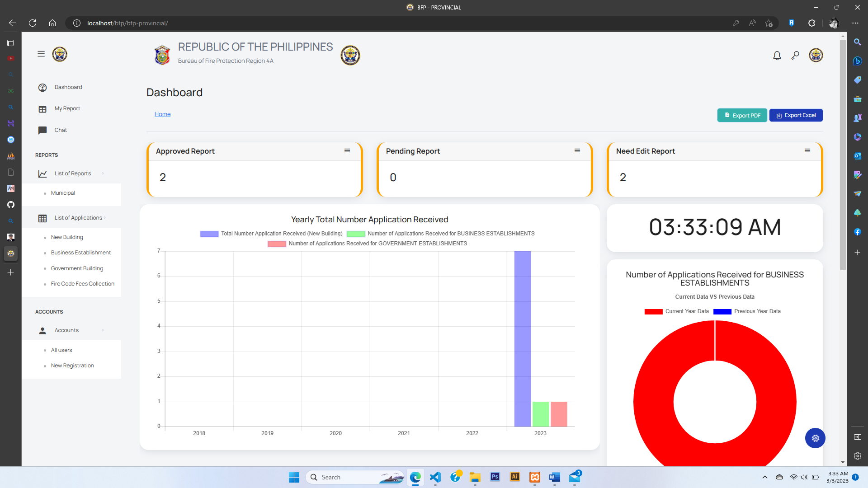Open the Approved Report card menu icon

click(347, 151)
